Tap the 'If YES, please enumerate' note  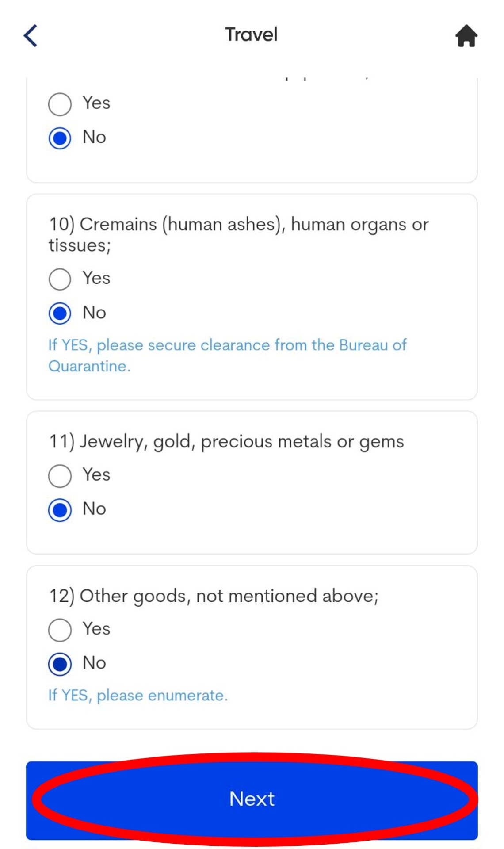(x=138, y=695)
